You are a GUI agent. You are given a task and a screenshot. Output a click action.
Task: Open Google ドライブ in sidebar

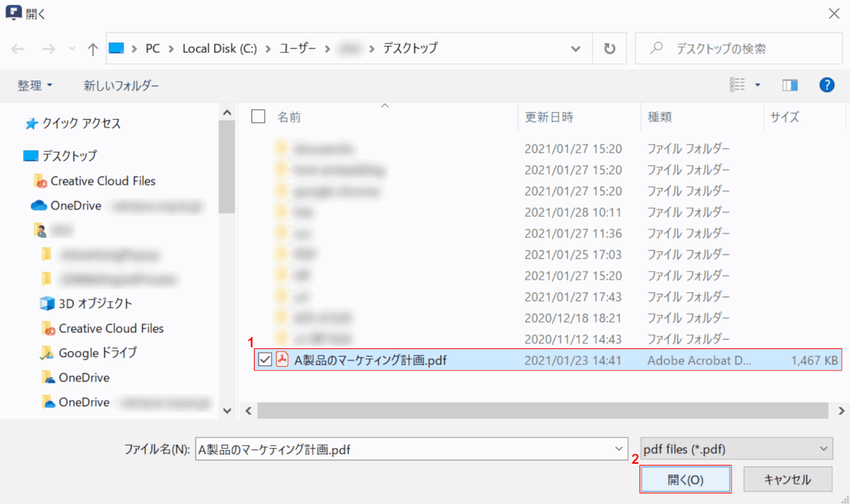[x=97, y=353]
